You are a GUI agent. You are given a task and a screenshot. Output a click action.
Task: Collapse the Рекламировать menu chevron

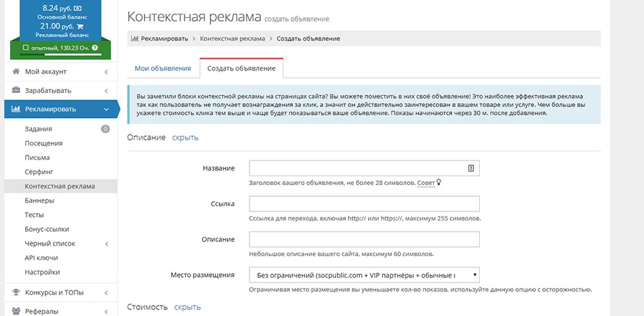[x=106, y=109]
